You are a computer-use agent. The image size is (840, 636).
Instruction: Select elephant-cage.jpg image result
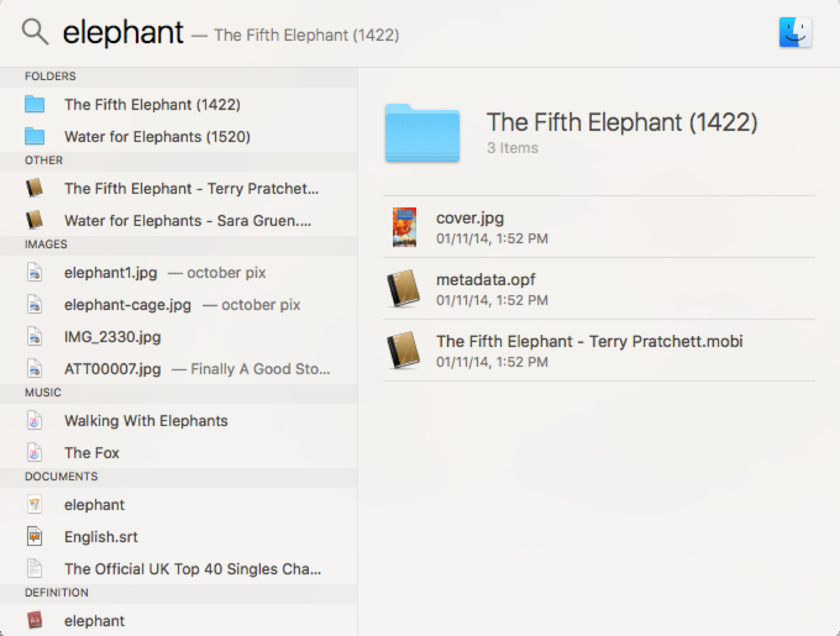(x=127, y=305)
